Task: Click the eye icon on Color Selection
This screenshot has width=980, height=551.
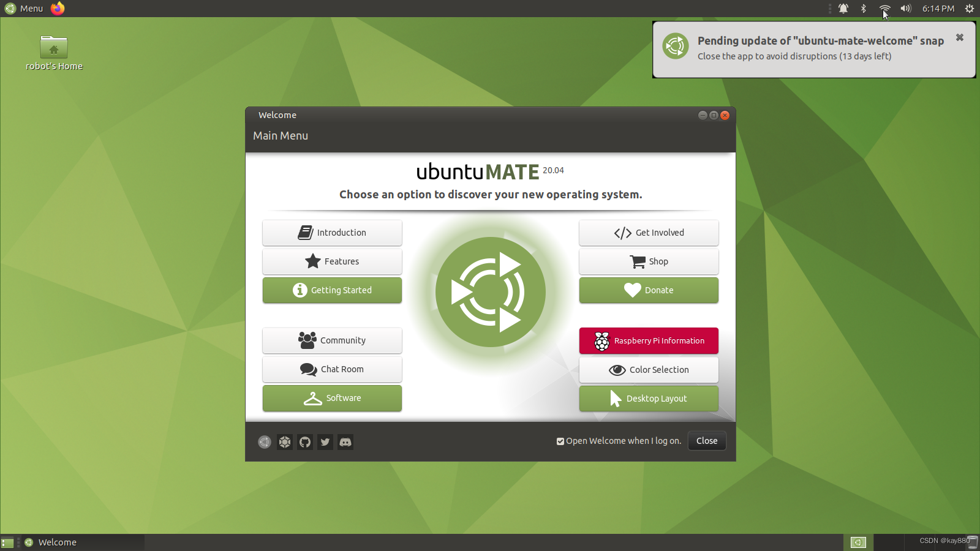Action: [x=617, y=370]
